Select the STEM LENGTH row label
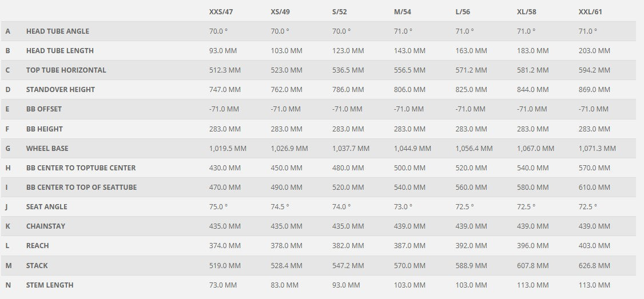This screenshot has height=299, width=644. point(50,285)
